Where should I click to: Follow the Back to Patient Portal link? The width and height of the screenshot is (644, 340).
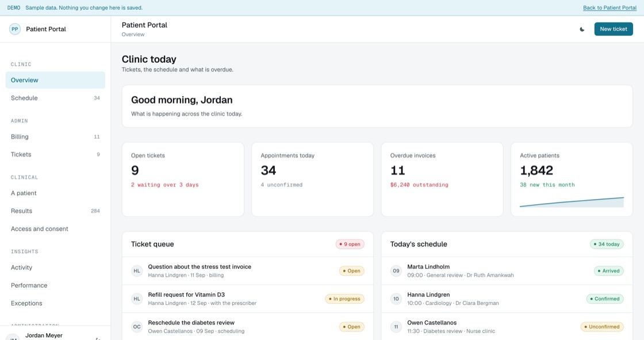coord(609,8)
